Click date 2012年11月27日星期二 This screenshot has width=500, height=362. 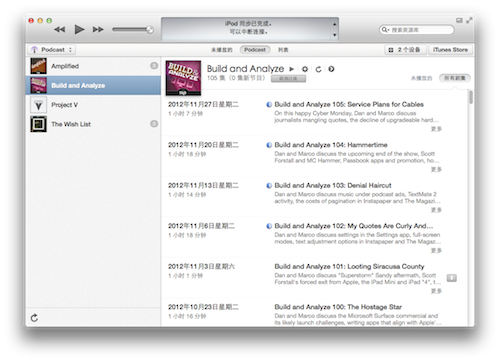coord(203,104)
